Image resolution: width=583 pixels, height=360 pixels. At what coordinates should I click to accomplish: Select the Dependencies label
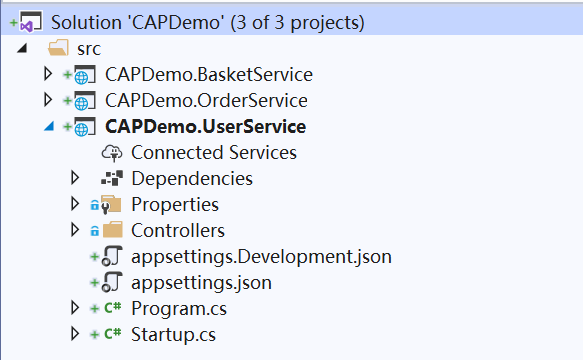point(192,179)
